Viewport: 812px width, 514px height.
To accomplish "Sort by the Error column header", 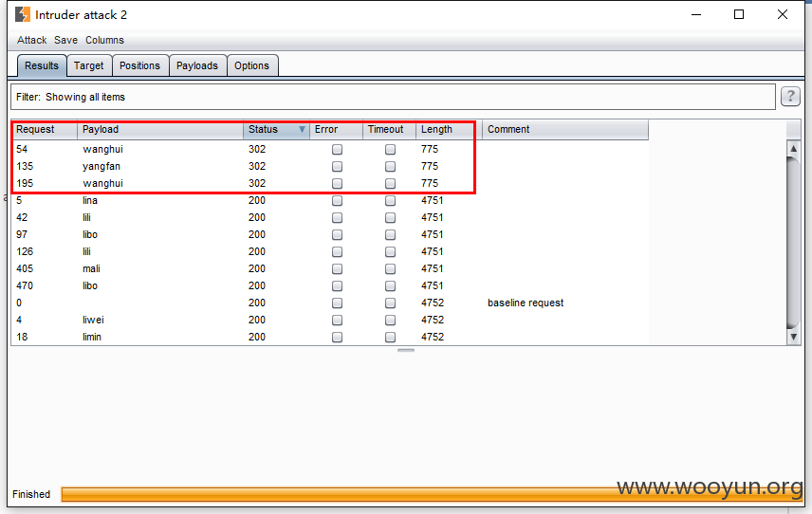I will pos(336,129).
